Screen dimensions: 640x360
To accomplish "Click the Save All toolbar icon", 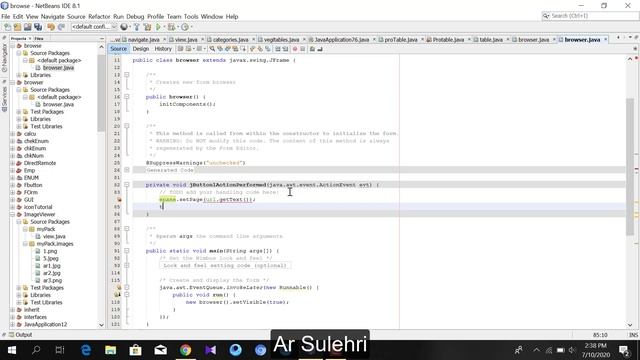I will [38, 27].
